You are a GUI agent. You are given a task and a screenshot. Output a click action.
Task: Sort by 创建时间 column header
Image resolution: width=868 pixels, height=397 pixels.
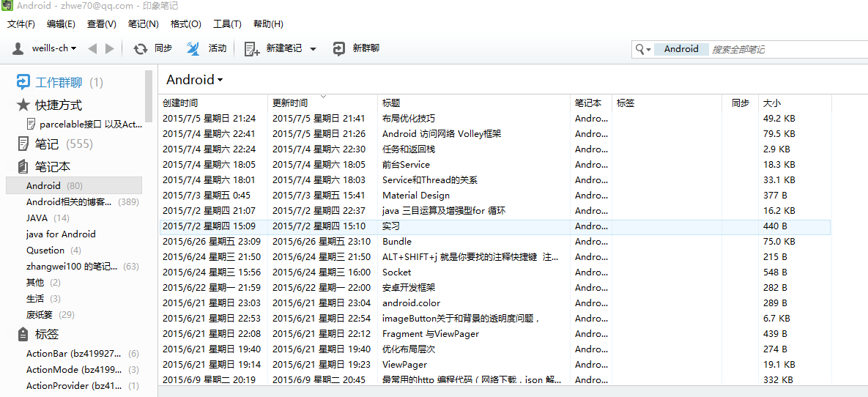(x=213, y=103)
